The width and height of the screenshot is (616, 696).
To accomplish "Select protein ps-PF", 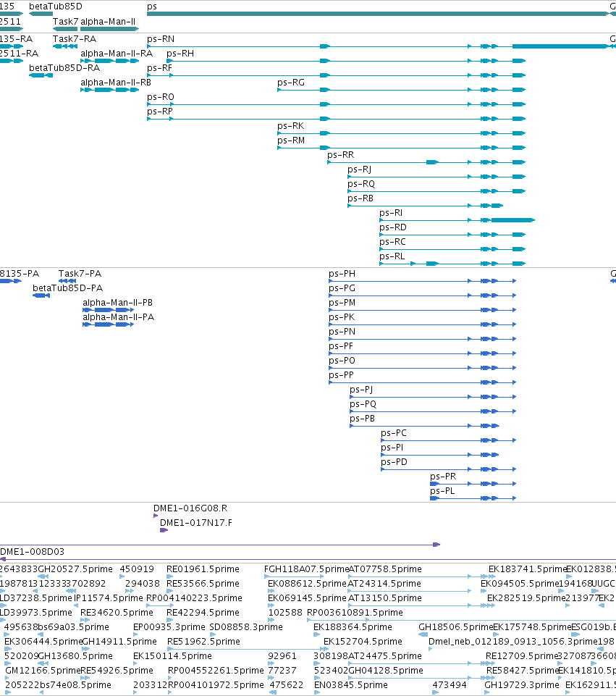I will pos(423,353).
